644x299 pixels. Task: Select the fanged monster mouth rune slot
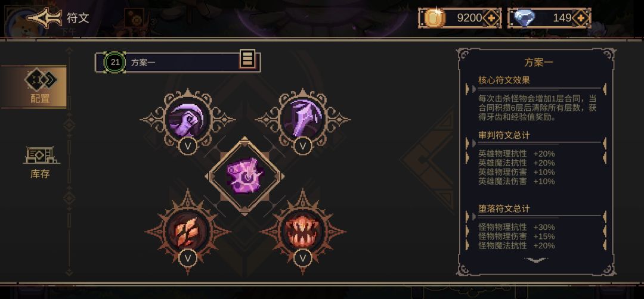click(x=303, y=231)
